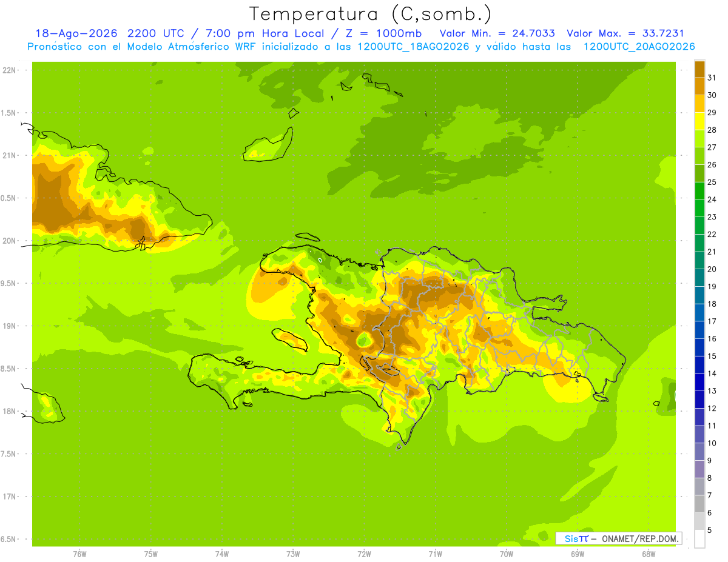Screen dimensions: 728x562
Task: Click the title 'Temperatura (C,somb.)'
Action: point(371,14)
